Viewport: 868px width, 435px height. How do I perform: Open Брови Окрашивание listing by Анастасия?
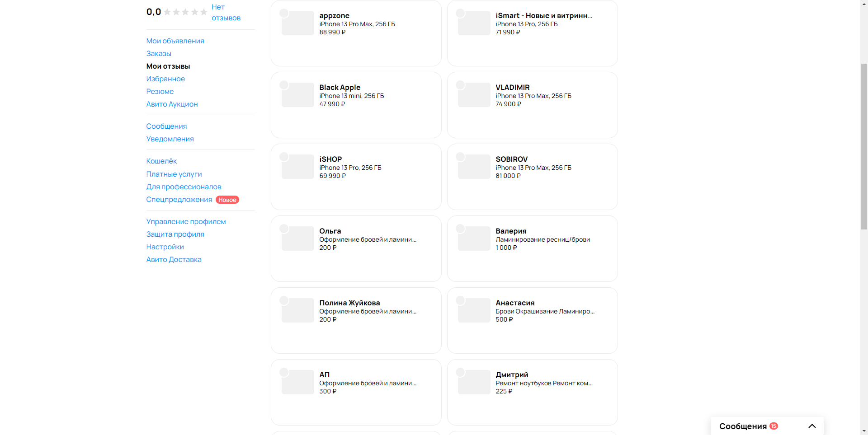point(545,311)
